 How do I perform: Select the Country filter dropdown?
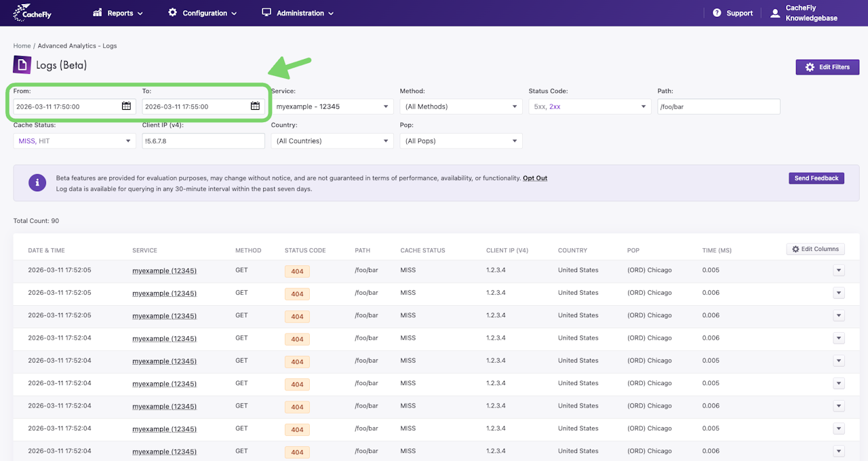click(332, 141)
